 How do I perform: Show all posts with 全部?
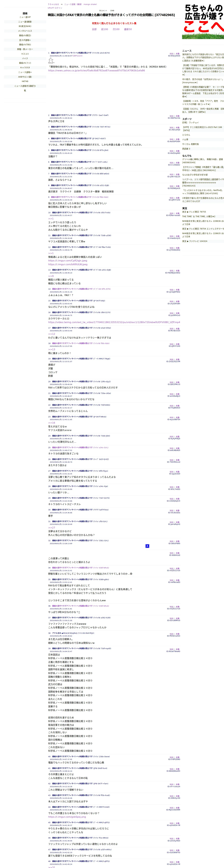pyautogui.click(x=94, y=29)
